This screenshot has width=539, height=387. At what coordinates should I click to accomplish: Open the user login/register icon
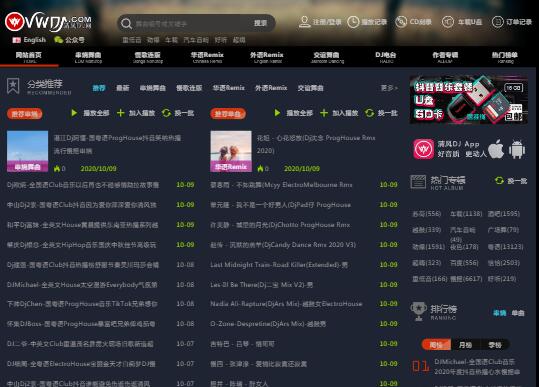305,22
